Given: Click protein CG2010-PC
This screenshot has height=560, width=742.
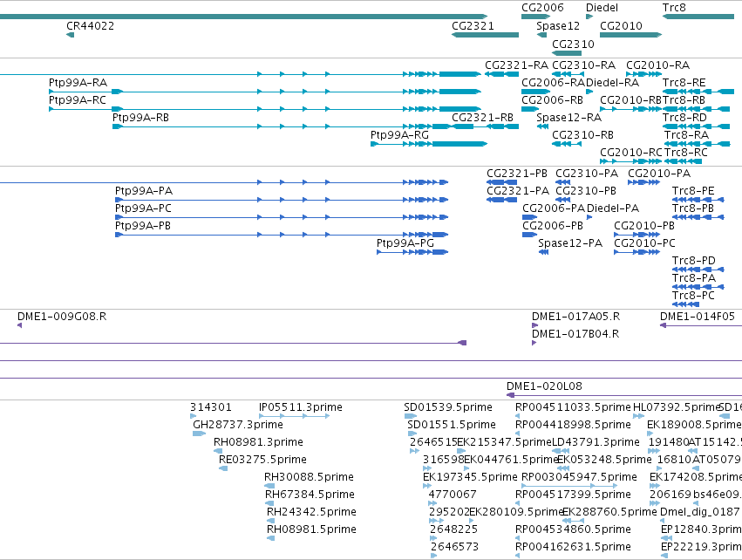Looking at the screenshot, I should coord(644,243).
